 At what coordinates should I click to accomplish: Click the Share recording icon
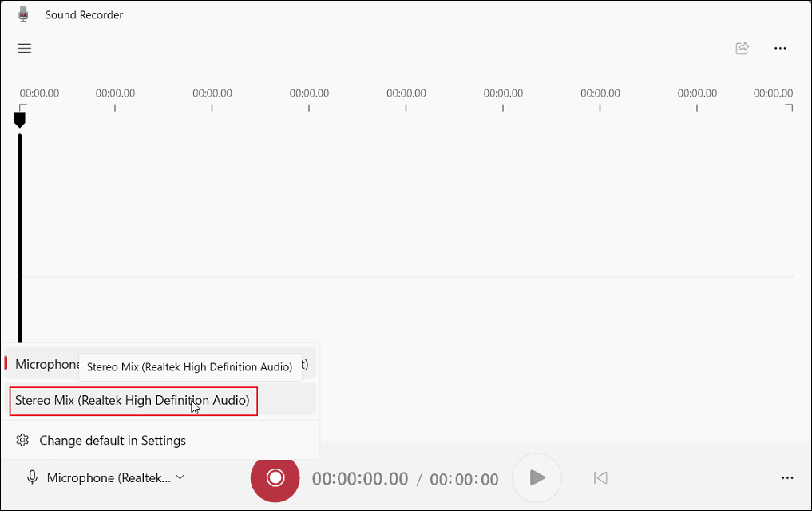click(x=742, y=48)
